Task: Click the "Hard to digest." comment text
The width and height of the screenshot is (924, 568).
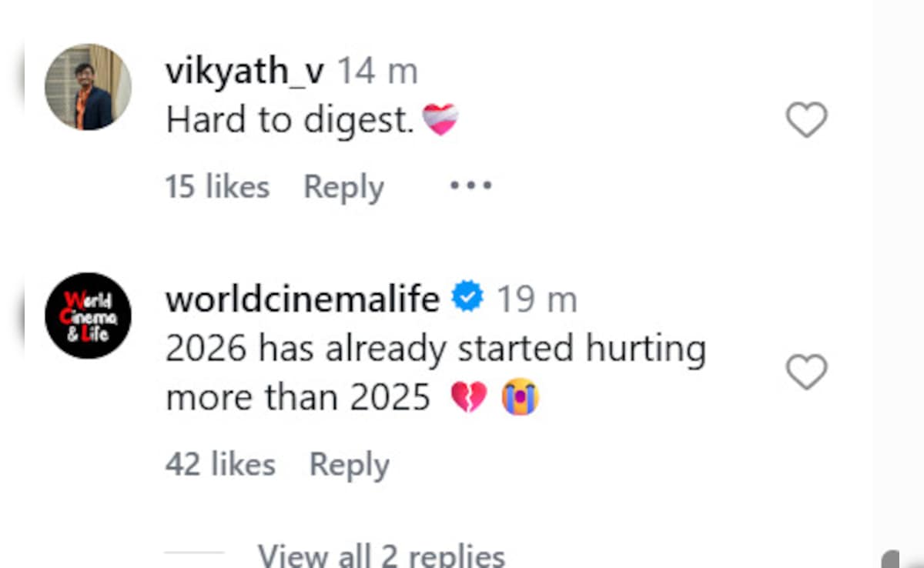Action: pos(290,120)
